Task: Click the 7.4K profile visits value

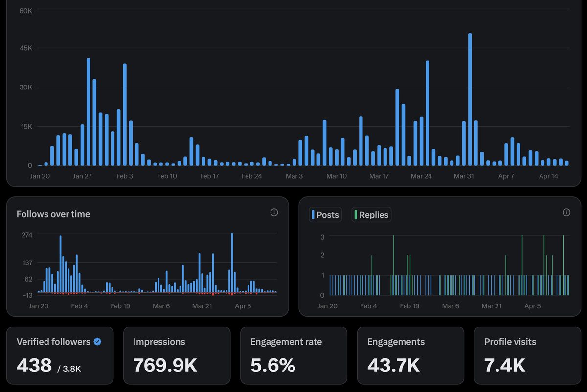Action: (505, 365)
